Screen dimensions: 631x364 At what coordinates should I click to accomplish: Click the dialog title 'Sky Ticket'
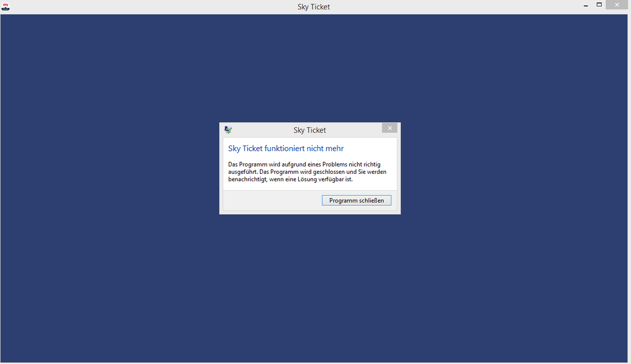tap(310, 130)
